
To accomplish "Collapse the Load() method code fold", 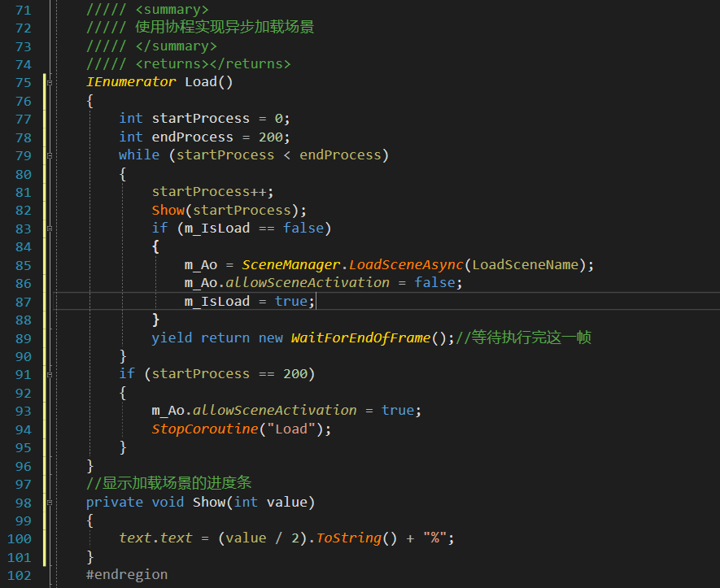I will point(50,81).
